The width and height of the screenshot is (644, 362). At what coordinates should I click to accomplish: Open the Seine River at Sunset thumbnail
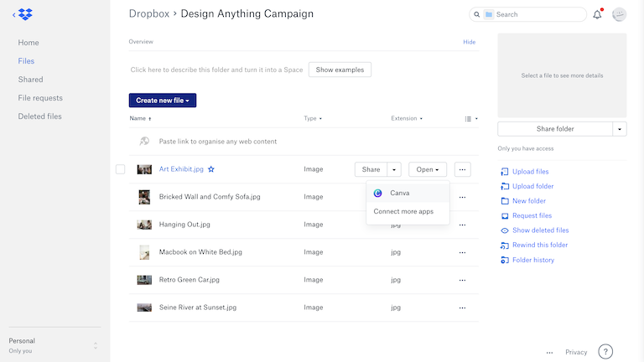point(144,308)
